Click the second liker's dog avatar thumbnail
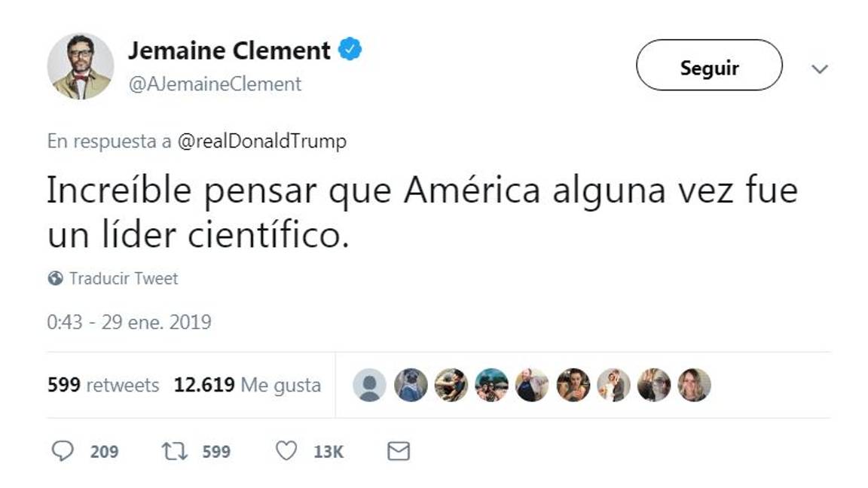The width and height of the screenshot is (868, 488). [410, 384]
